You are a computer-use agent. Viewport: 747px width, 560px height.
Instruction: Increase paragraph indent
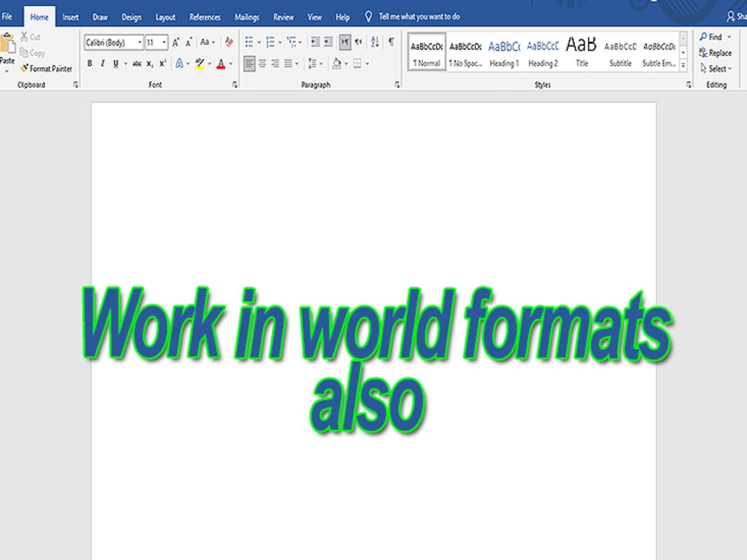328,42
